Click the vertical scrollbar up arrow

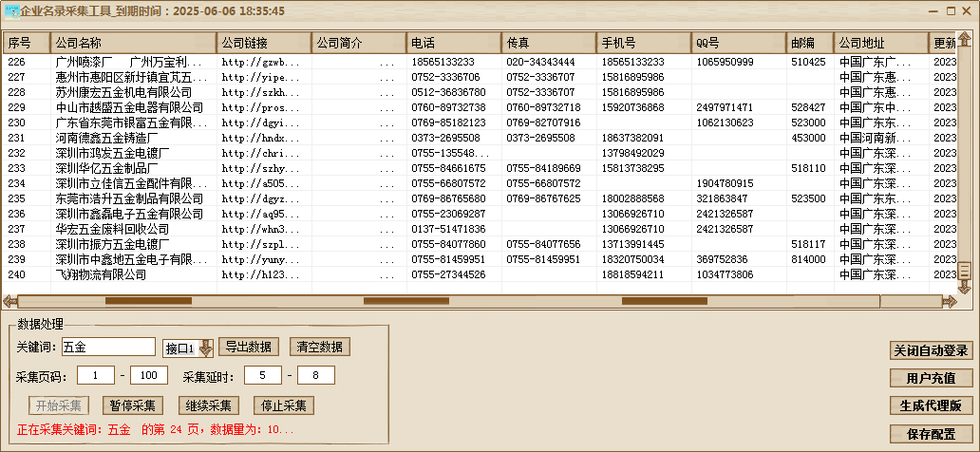pyautogui.click(x=964, y=40)
